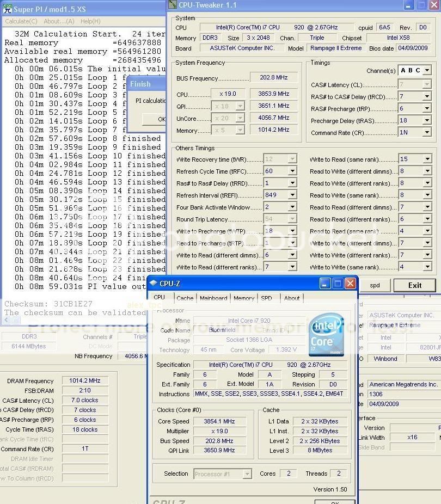The width and height of the screenshot is (441, 504).
Task: Click the American Megatrends Inc. BIOS brand
Action: 404,384
